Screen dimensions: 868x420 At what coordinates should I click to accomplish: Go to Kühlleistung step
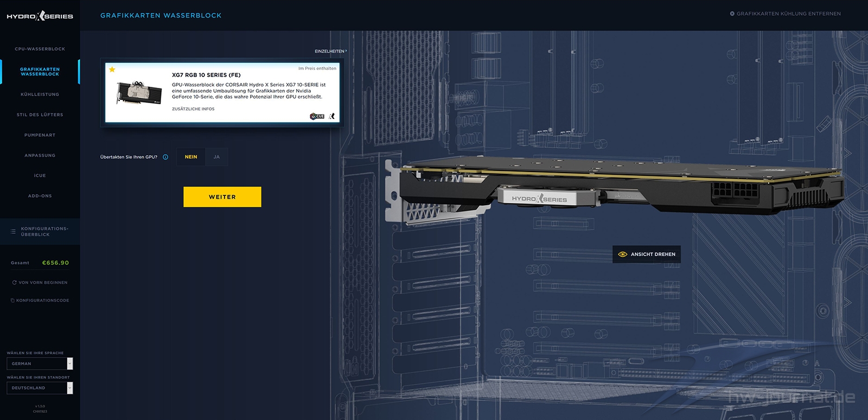point(40,94)
